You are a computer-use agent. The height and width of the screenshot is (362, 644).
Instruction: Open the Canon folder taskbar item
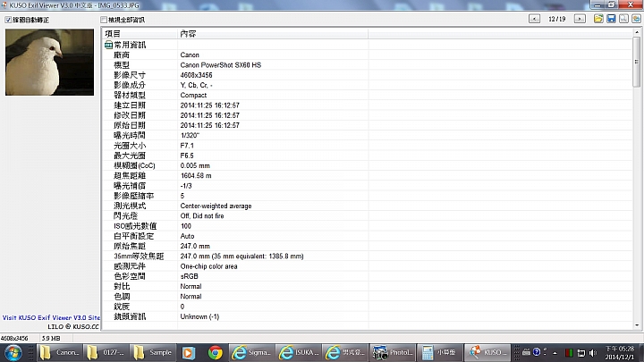[60, 352]
